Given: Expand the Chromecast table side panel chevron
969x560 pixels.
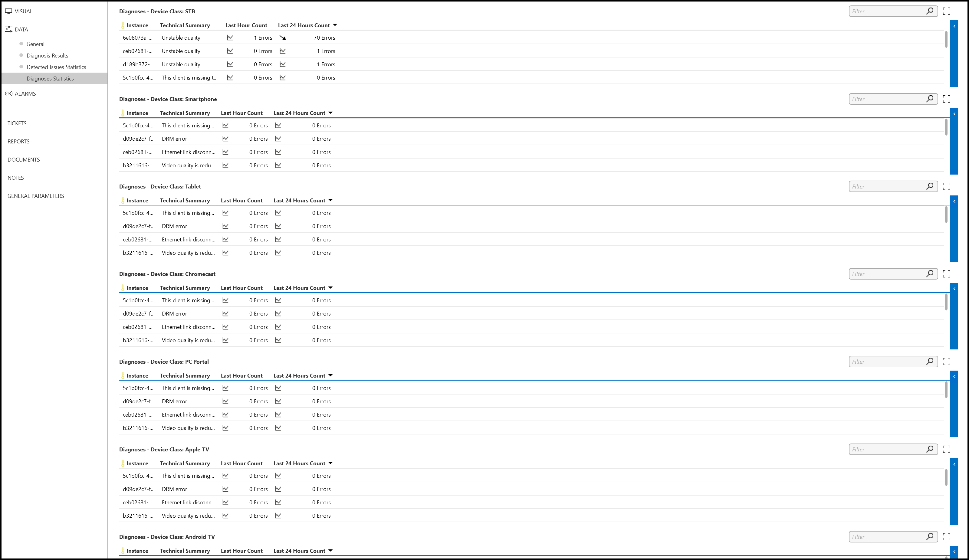Looking at the screenshot, I should tap(954, 289).
